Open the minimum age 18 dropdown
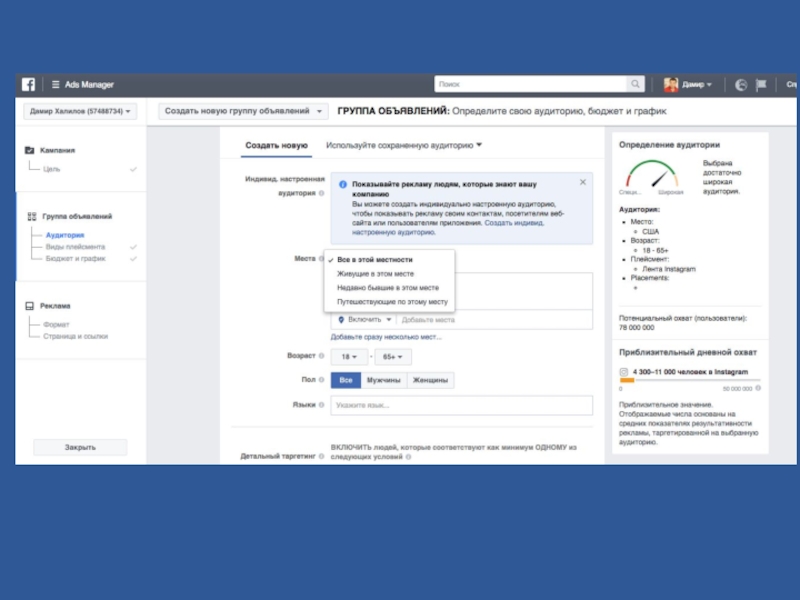Image resolution: width=800 pixels, height=600 pixels. click(x=349, y=357)
